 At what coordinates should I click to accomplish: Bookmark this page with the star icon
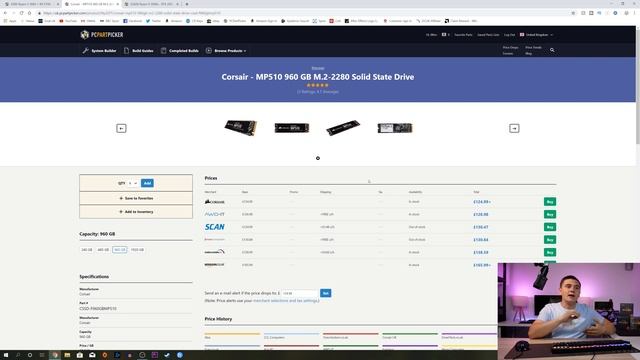573,13
